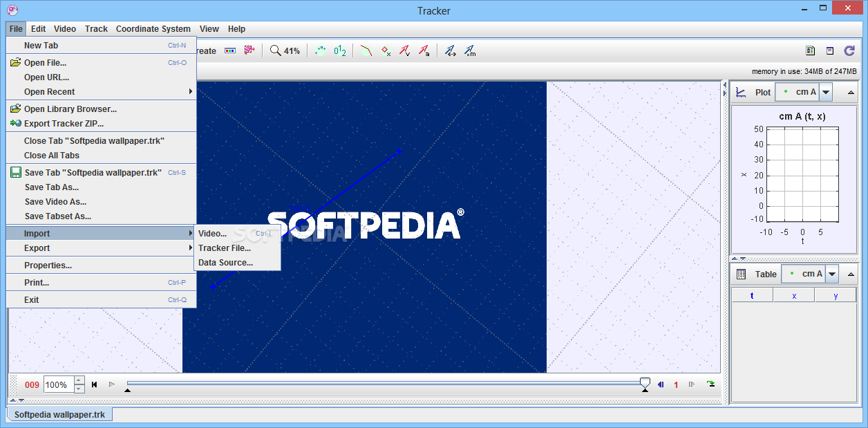Click the Refresh icon at toolbar right
The image size is (868, 428).
coord(849,50)
